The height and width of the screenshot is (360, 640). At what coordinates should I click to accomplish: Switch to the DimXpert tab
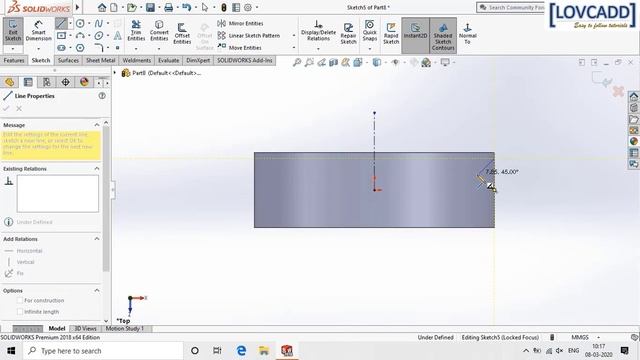pyautogui.click(x=198, y=60)
